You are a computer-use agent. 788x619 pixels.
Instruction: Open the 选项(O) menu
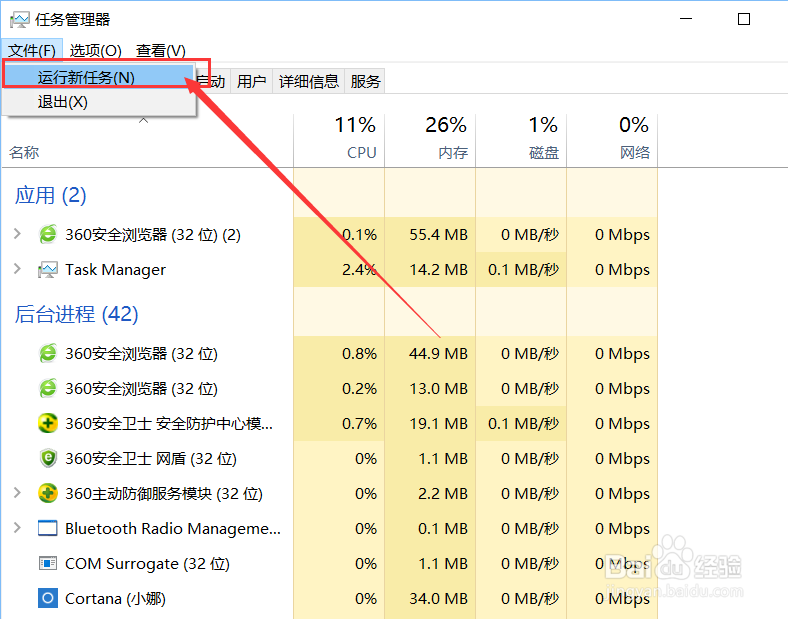95,50
